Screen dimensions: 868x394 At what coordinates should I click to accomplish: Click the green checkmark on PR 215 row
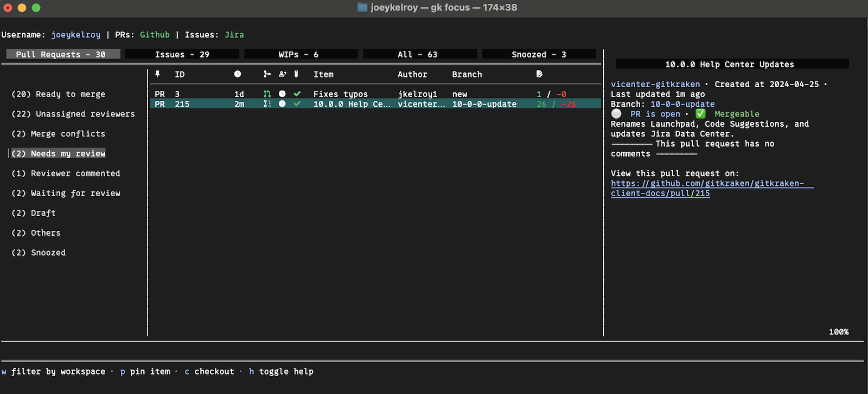[297, 104]
